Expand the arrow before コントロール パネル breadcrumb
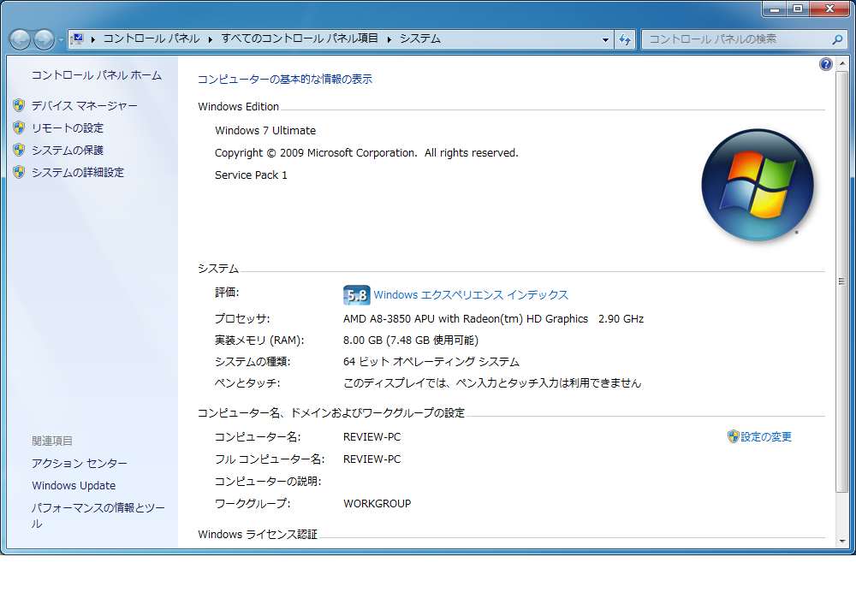856x616 pixels. [93, 39]
